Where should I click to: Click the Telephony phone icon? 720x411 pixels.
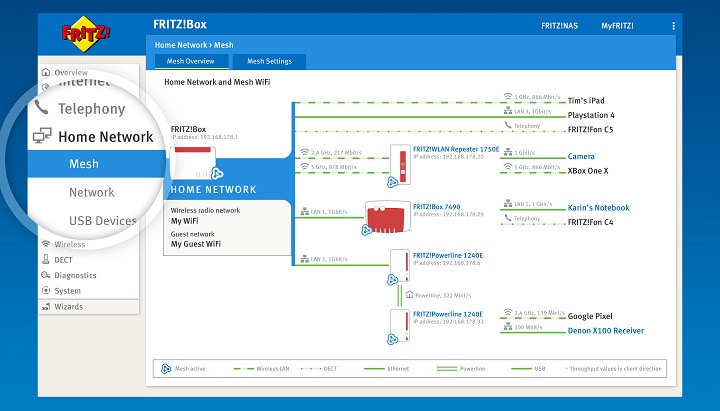[x=41, y=107]
